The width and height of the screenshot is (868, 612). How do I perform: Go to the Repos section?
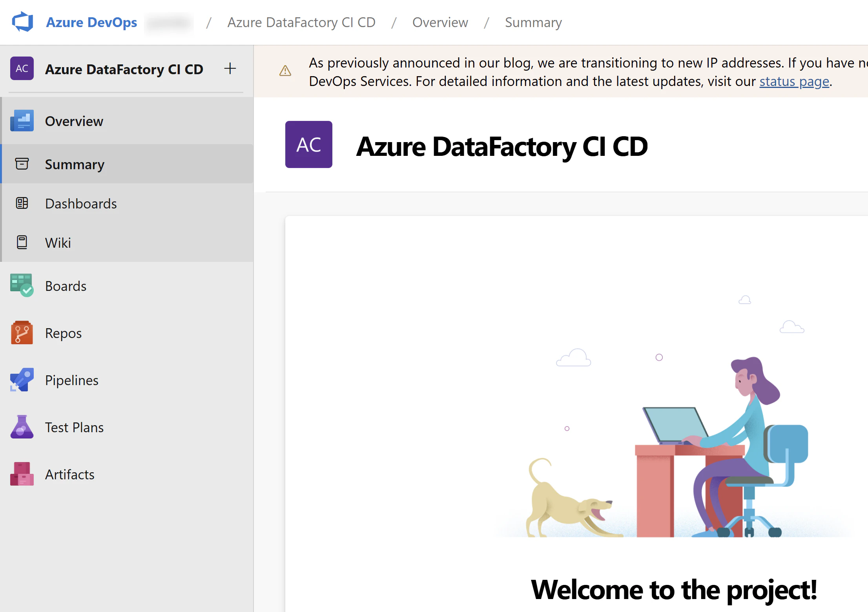click(x=128, y=333)
